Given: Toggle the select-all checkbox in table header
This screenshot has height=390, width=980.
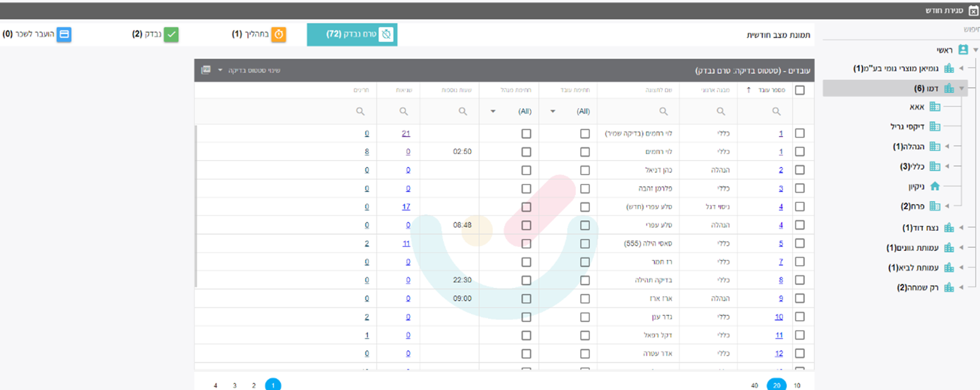Looking at the screenshot, I should [800, 90].
